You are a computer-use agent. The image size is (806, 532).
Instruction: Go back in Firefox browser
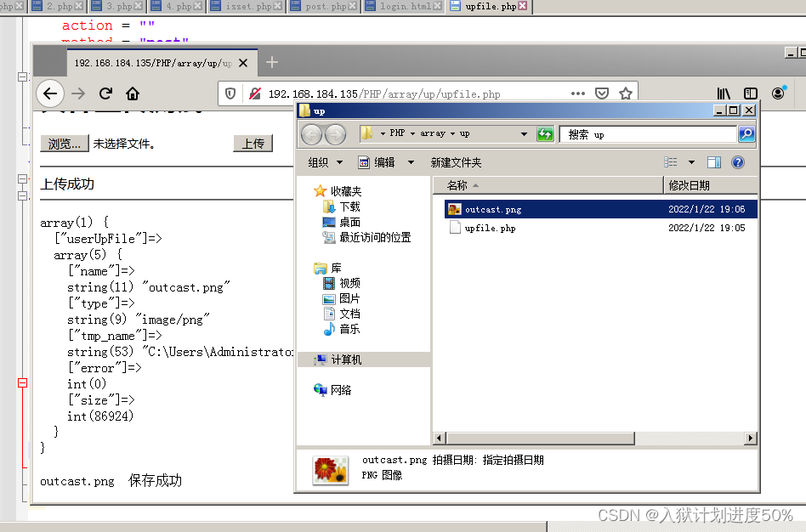50,93
